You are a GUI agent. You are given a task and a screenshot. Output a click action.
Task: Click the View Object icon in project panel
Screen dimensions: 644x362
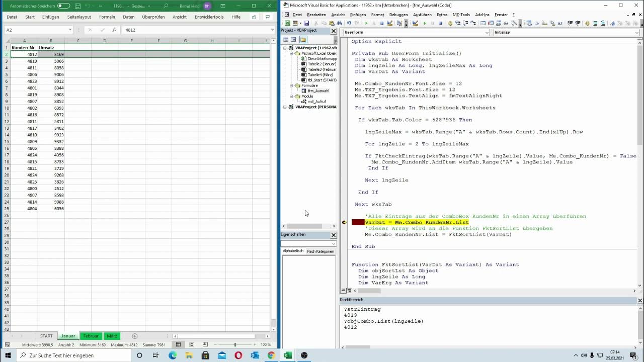click(293, 40)
